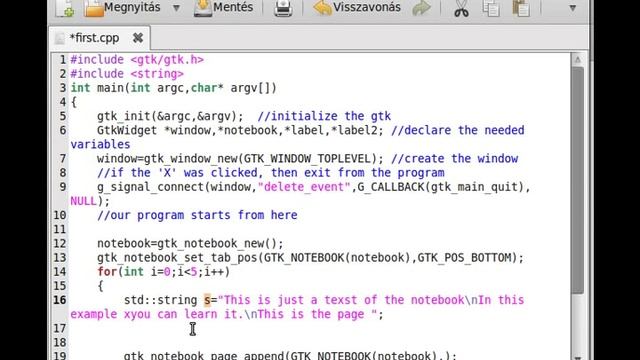The image size is (640, 360).
Task: Click on "notebook=gtk_notebook_new();" line
Action: coord(190,244)
